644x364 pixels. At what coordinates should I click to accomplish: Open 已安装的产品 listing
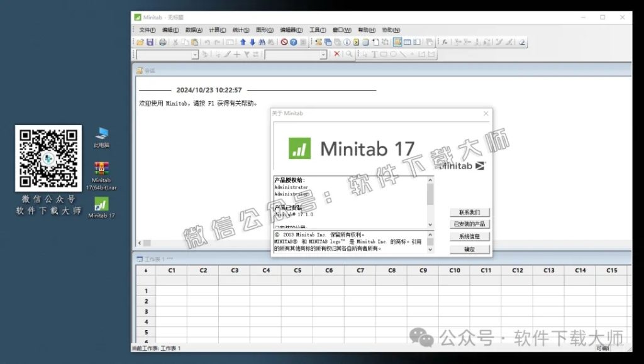(x=470, y=224)
